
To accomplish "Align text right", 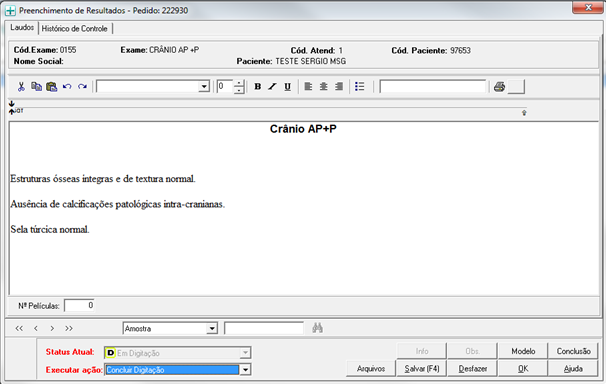I will 339,87.
